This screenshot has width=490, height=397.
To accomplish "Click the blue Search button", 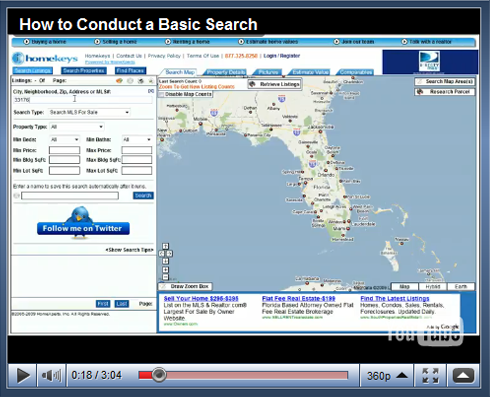I will point(143,195).
